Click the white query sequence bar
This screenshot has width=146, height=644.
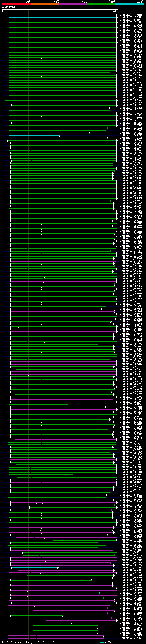[x=60, y=9]
